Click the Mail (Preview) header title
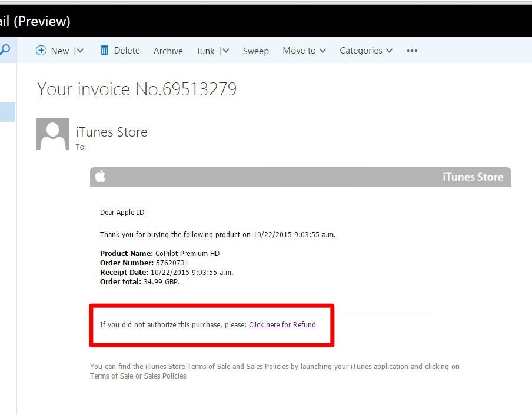 point(35,21)
